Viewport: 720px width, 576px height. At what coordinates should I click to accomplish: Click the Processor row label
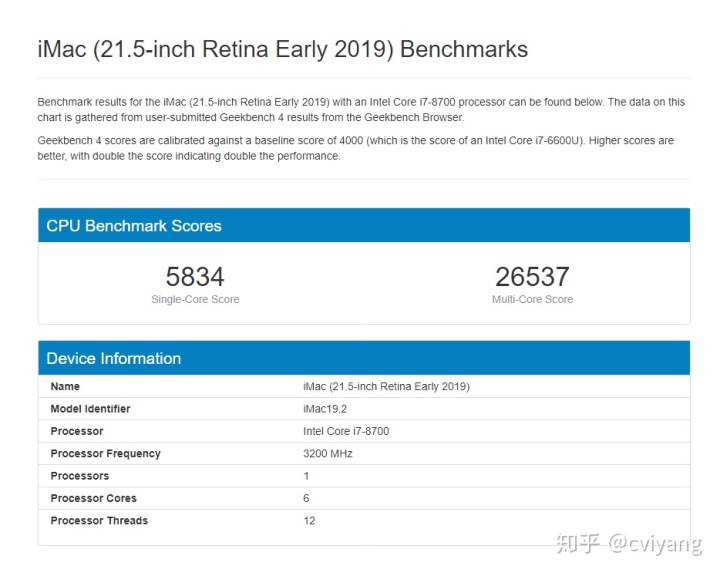(x=77, y=431)
